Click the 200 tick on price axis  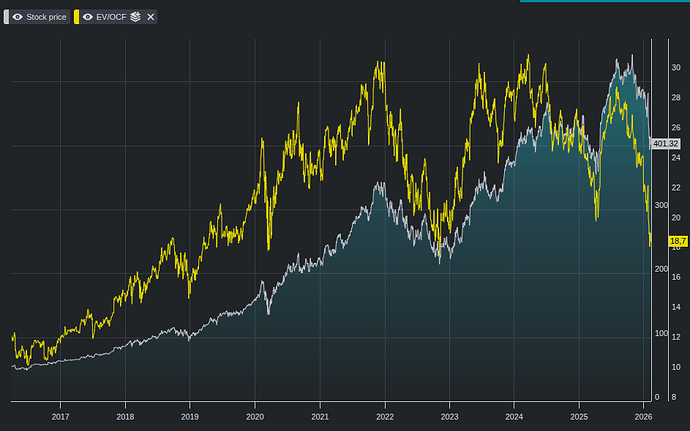tap(661, 269)
